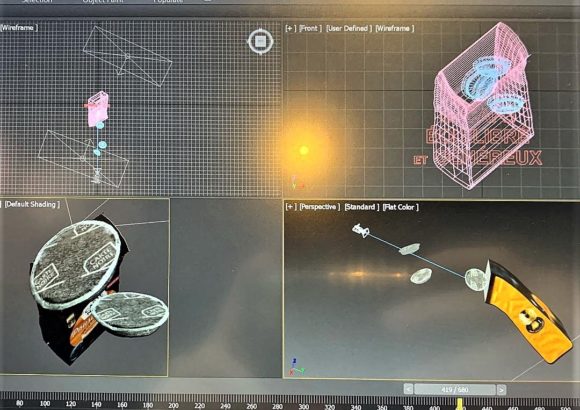Open the [Front] point-of-view viewport menu

pyautogui.click(x=310, y=28)
